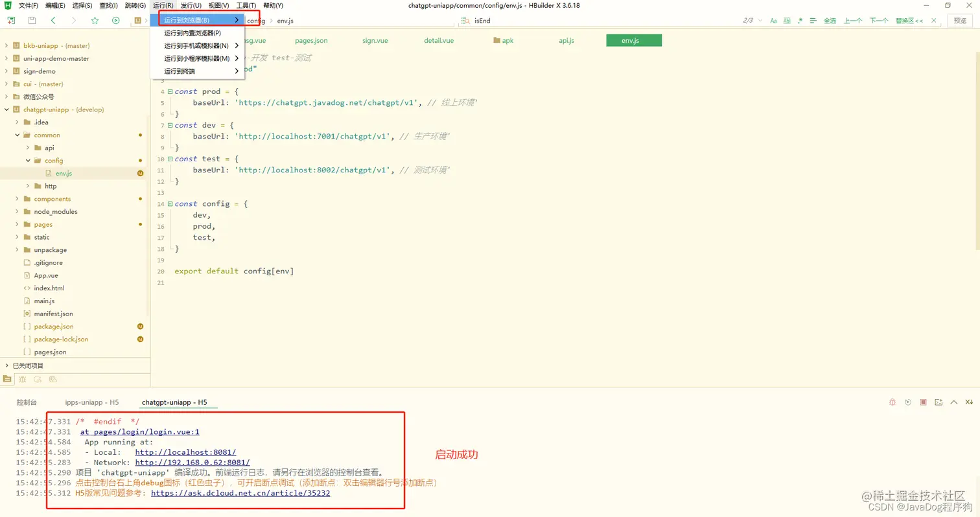Click the 预览 preview button

tap(960, 21)
